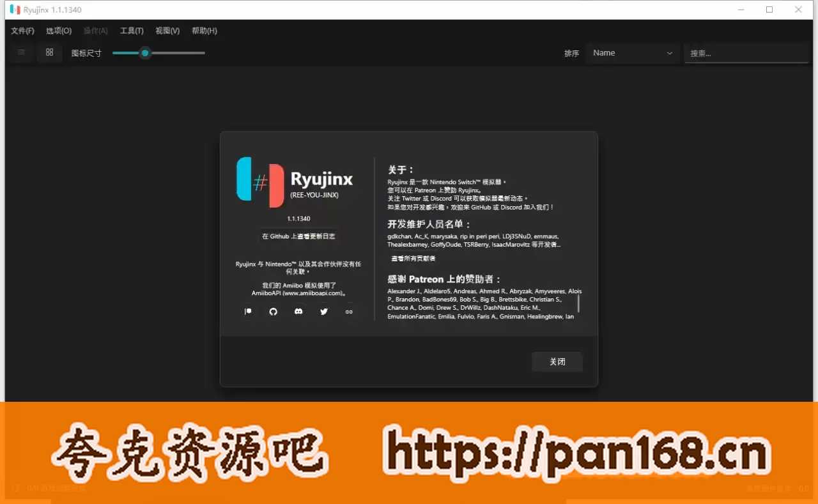Minimize the Ryujinx window
The width and height of the screenshot is (818, 504).
click(741, 10)
